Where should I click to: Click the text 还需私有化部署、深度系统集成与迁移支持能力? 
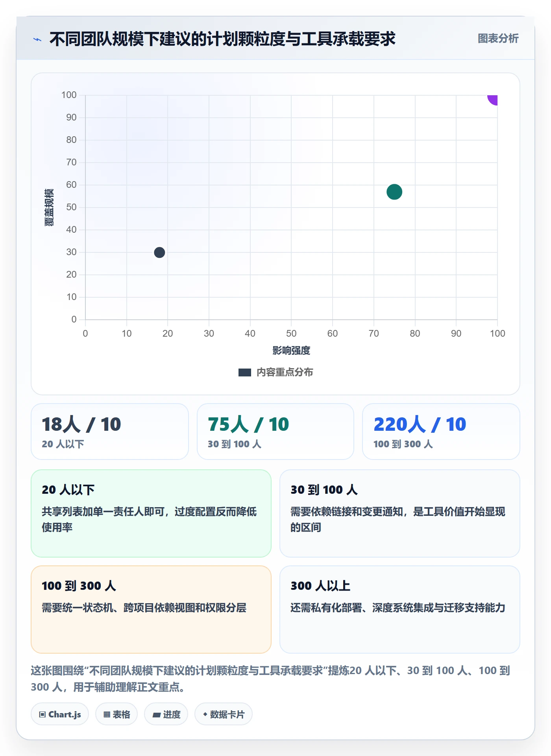pos(398,608)
